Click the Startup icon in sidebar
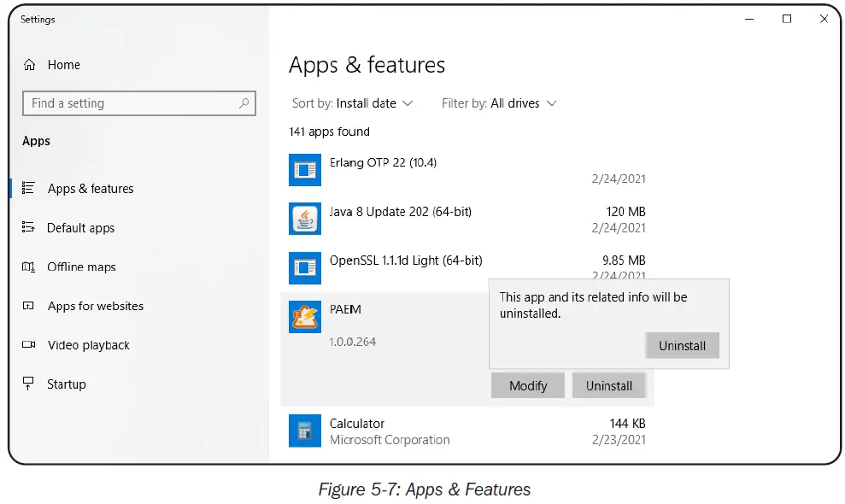Viewport: 845px width, 504px height. coord(30,384)
